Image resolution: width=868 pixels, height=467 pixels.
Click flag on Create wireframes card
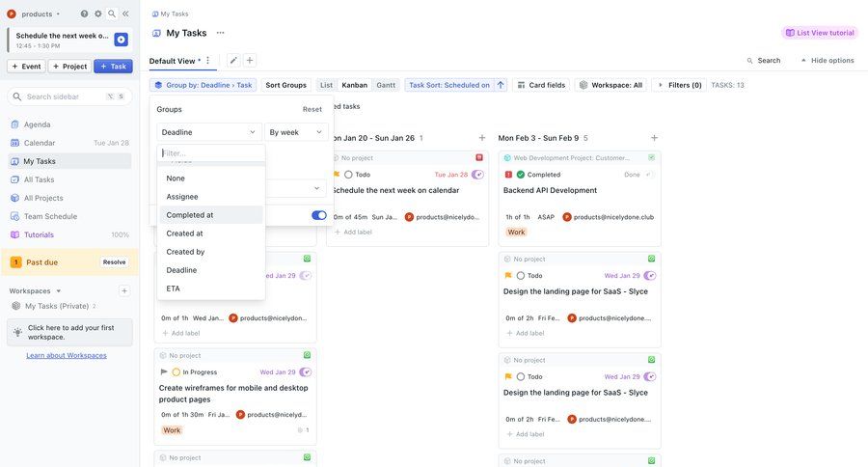coord(164,371)
